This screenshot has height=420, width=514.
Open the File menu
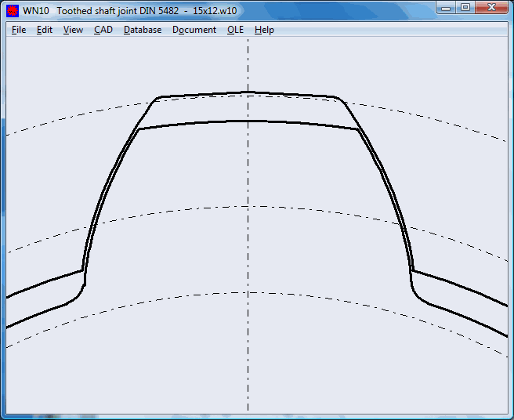coord(19,30)
